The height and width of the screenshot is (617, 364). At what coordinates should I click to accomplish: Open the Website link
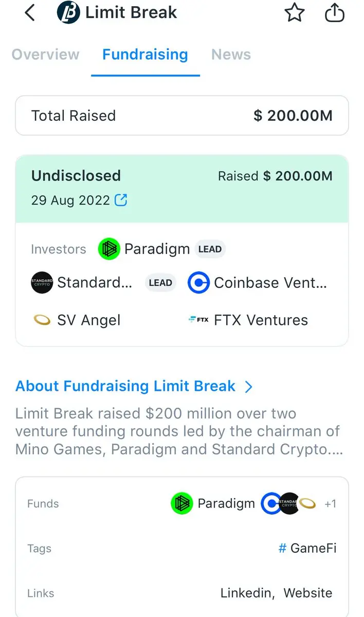308,593
